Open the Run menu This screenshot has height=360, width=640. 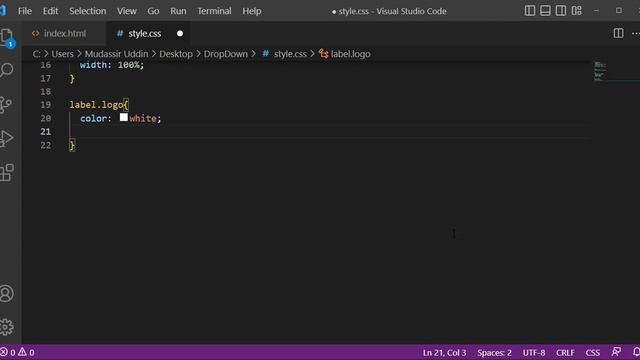178,11
